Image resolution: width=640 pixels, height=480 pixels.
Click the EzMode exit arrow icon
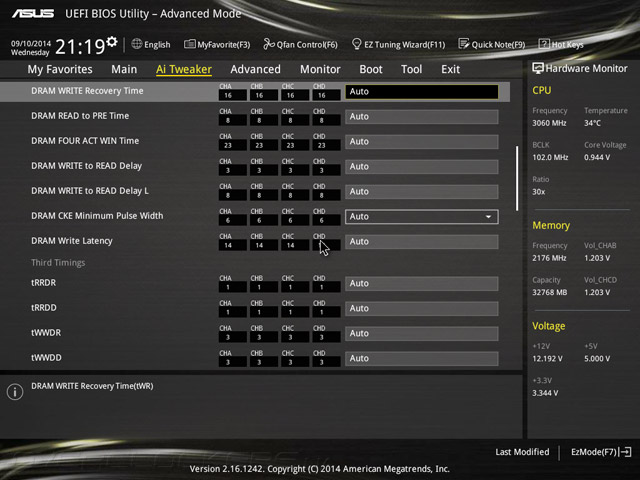point(625,452)
